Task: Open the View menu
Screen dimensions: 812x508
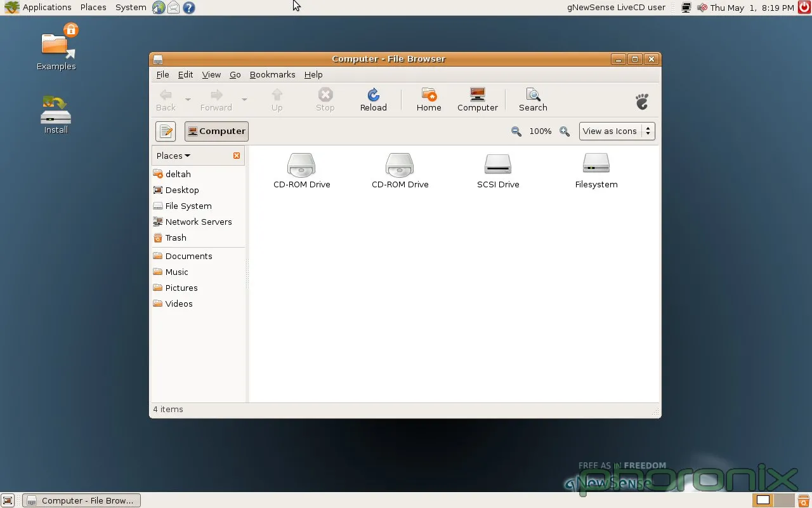Action: click(x=211, y=75)
